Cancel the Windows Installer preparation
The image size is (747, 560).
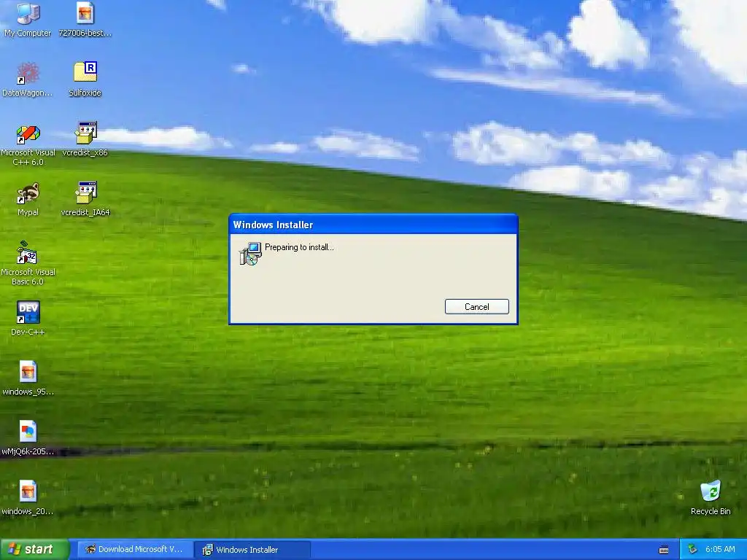tap(477, 307)
